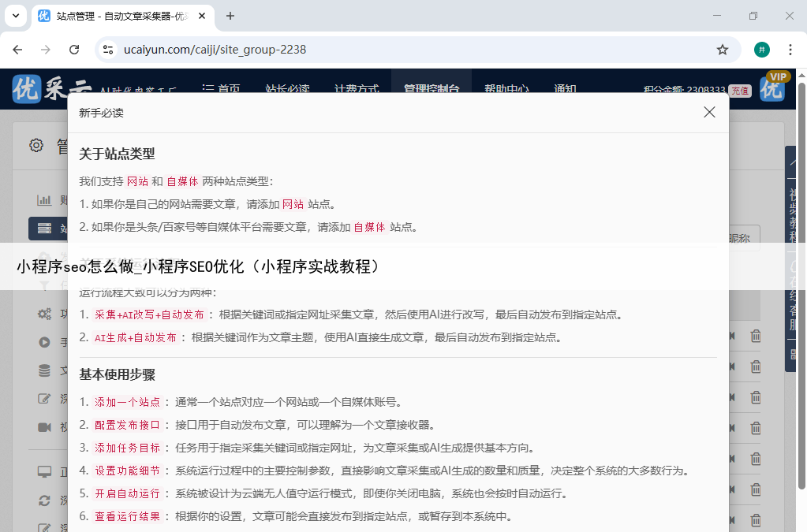Click the red 充值 recharge button
The width and height of the screenshot is (807, 532).
coord(739,91)
